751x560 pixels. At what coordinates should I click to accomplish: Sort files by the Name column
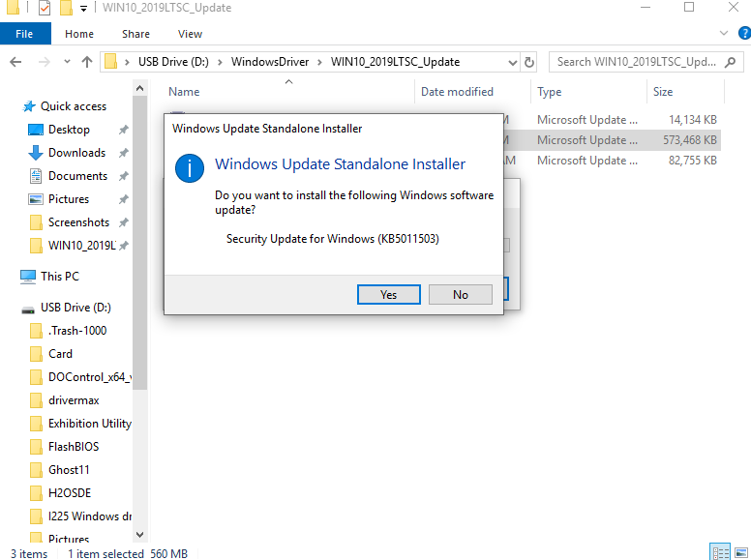pyautogui.click(x=184, y=92)
